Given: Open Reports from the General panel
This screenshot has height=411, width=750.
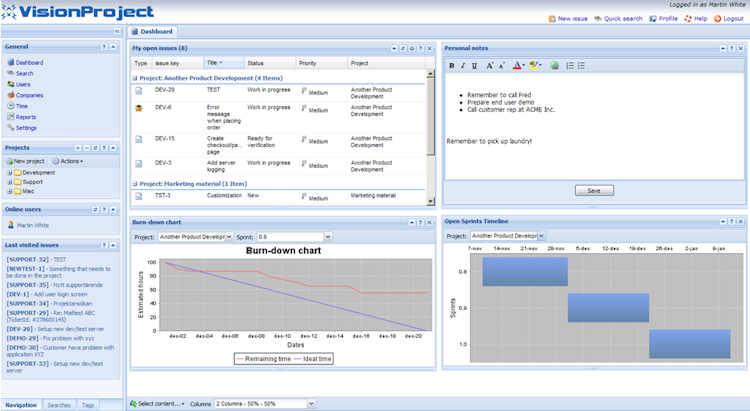Looking at the screenshot, I should pos(25,117).
